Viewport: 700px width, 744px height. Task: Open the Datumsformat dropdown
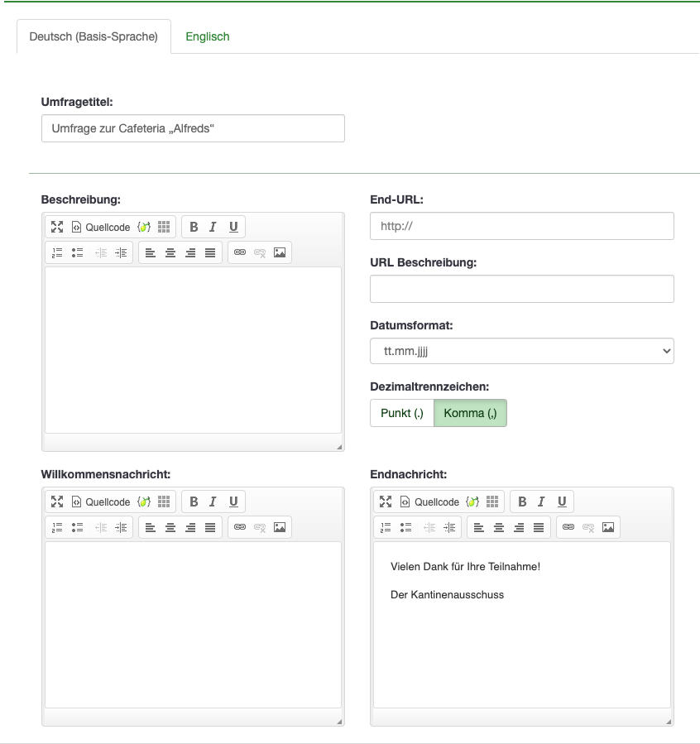[521, 351]
